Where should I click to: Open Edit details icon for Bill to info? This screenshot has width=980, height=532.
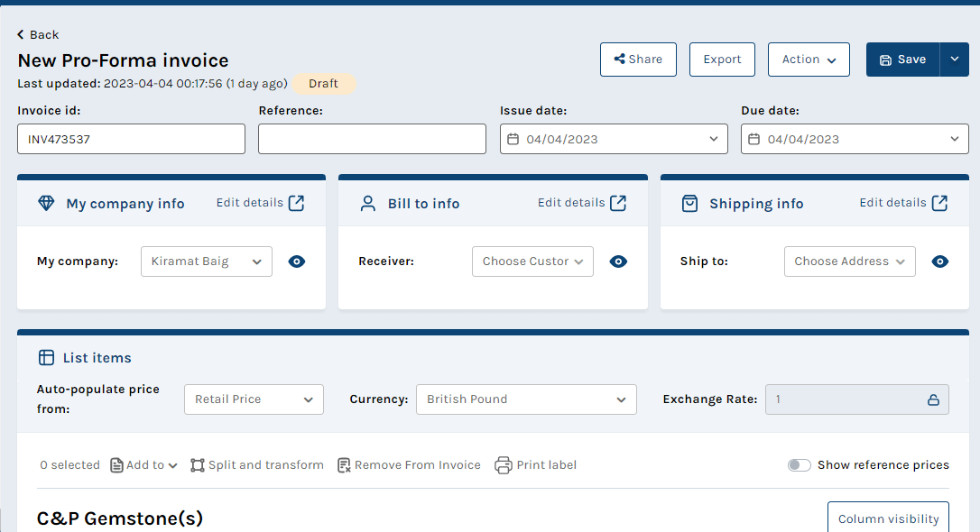(x=618, y=203)
